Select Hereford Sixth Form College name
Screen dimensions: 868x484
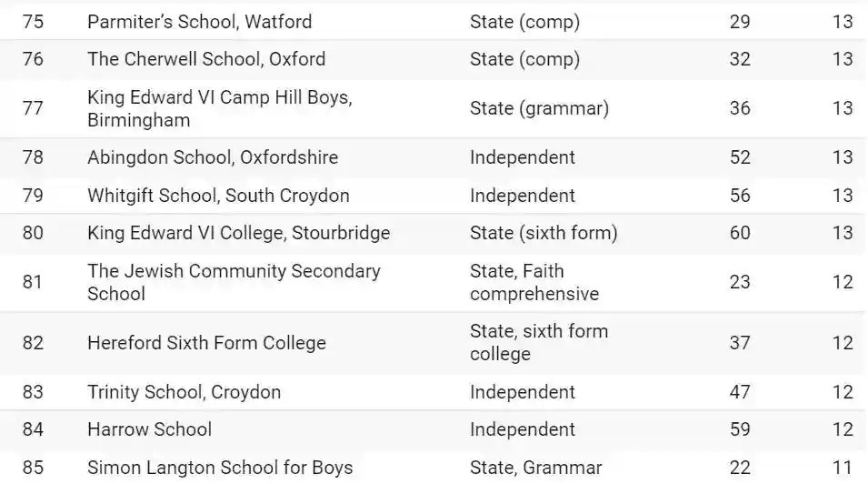pos(206,343)
